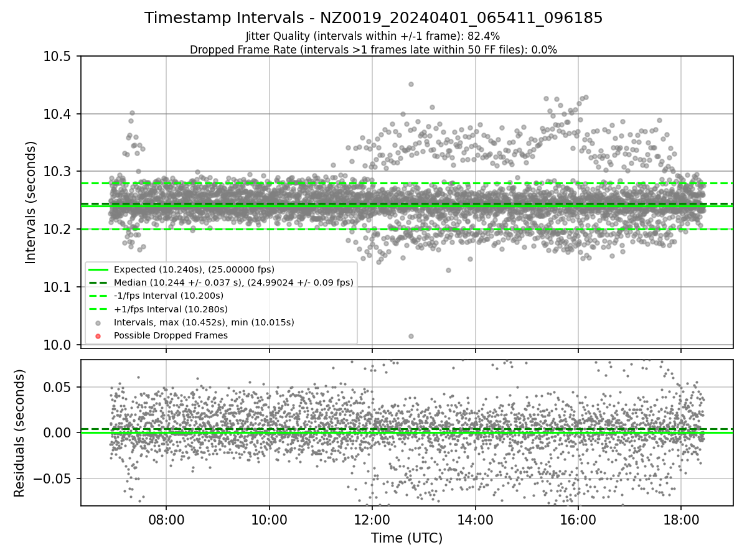Click the solid green line sample beside Expected
Viewport: 747px width, 560px height.
pyautogui.click(x=98, y=269)
